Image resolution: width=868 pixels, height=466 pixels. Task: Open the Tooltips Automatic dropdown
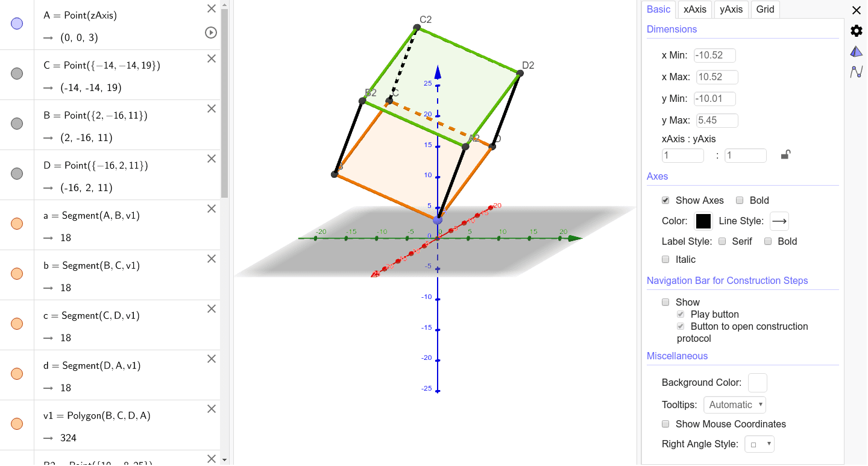click(736, 405)
